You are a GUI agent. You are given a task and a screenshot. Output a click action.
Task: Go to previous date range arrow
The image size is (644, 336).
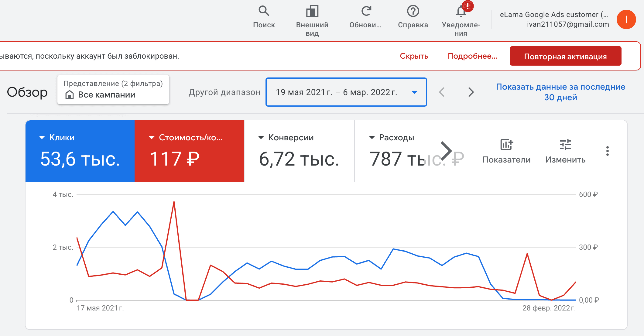pos(442,92)
